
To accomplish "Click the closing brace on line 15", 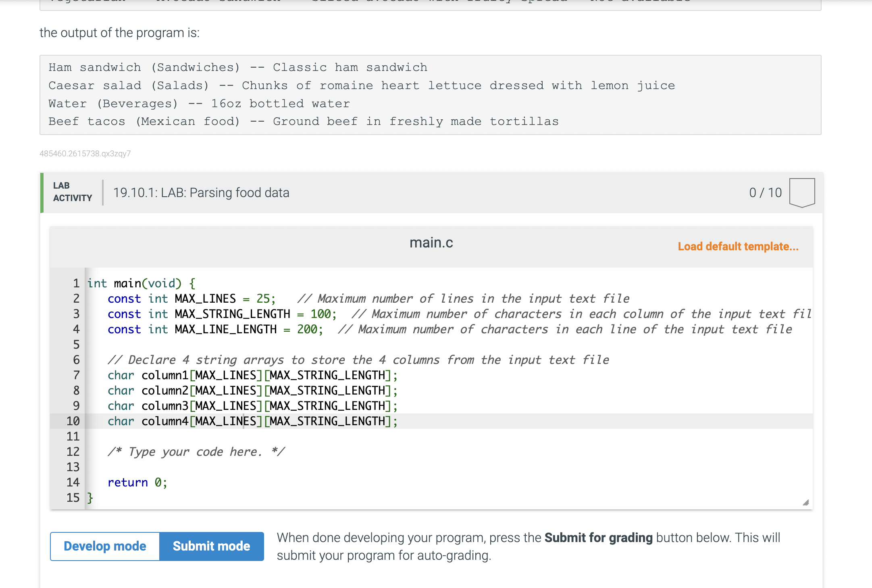I will pos(90,498).
